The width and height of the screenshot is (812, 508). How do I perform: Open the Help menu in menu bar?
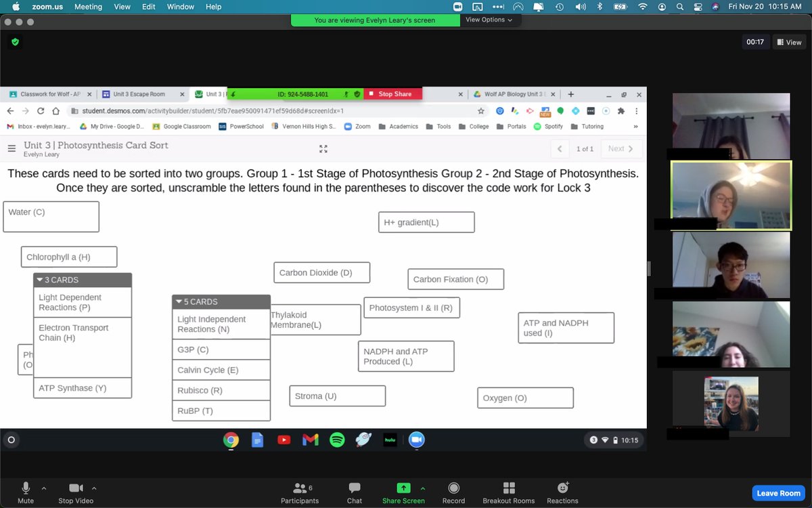pyautogui.click(x=213, y=7)
